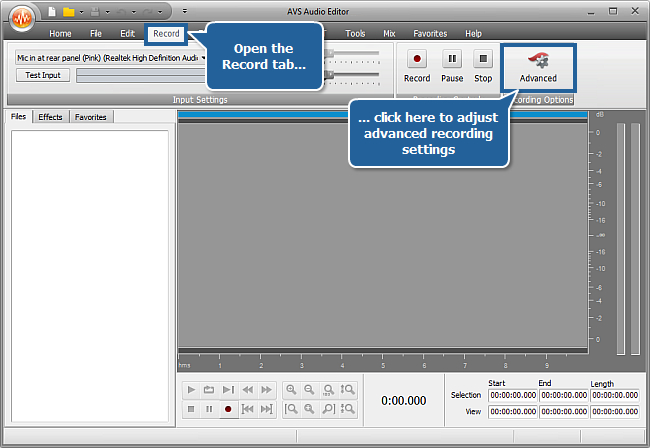Screen dimensions: 650x448
Task: Open the Edit ribbon tab
Action: [x=127, y=34]
